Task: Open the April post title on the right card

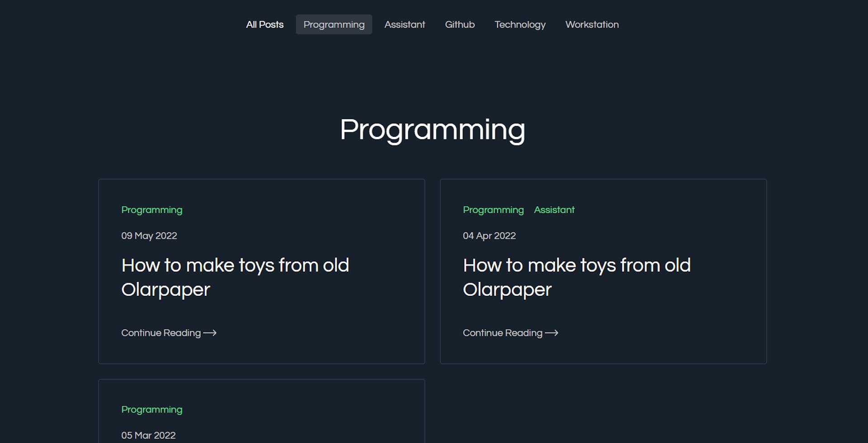Action: pyautogui.click(x=576, y=277)
